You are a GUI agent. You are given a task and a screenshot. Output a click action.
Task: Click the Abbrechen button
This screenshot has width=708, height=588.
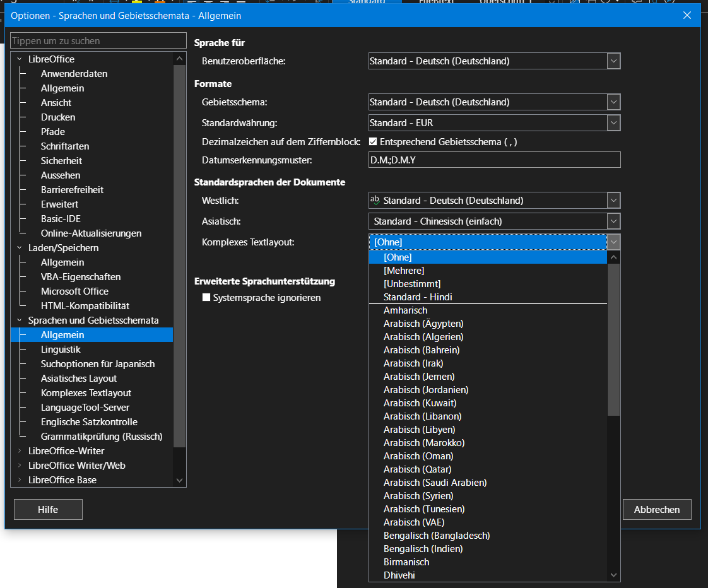click(x=656, y=509)
